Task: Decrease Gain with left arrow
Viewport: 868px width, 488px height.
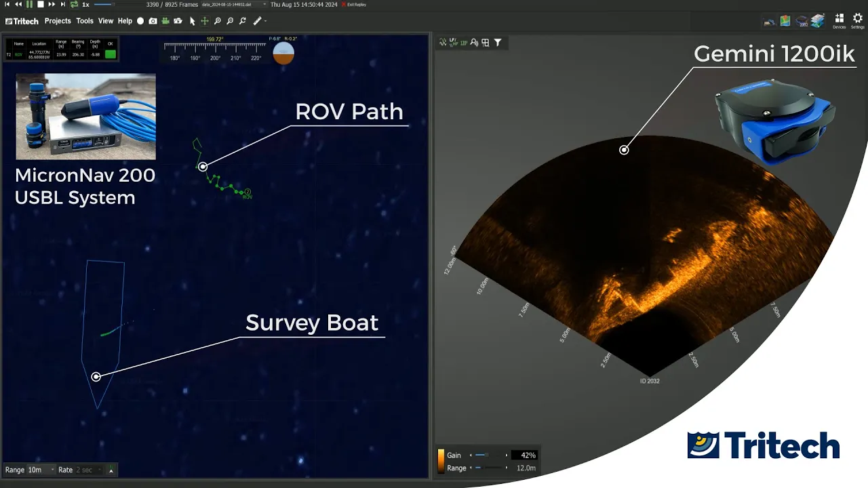Action: pos(471,455)
